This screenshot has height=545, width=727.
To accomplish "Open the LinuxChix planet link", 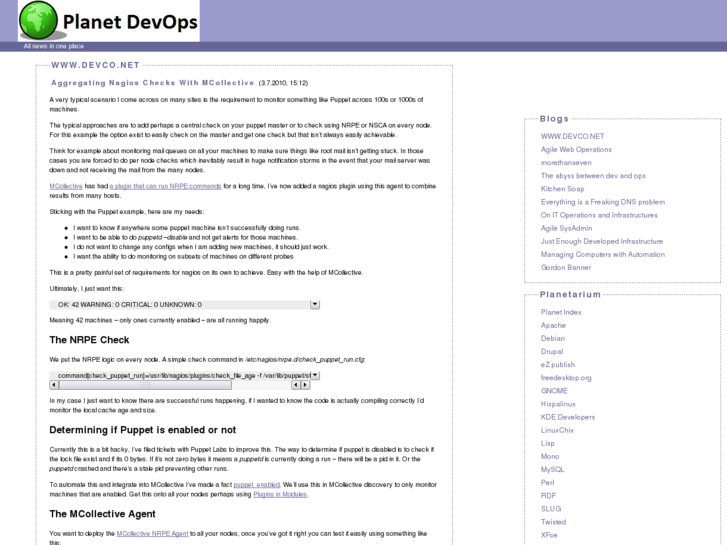I will [557, 430].
